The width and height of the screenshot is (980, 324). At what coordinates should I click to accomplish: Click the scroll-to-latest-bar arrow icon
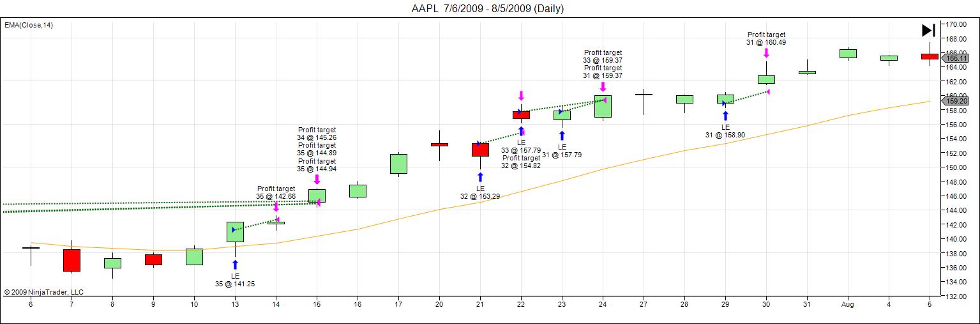[928, 30]
